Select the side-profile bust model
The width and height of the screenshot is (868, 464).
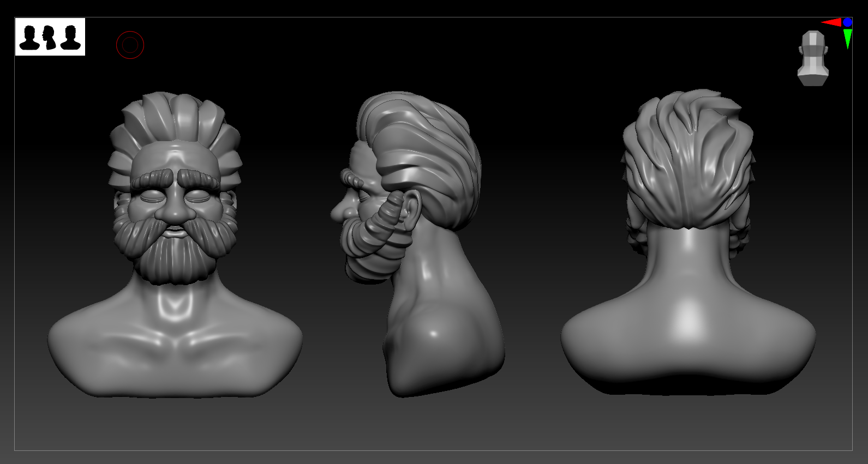point(418,244)
